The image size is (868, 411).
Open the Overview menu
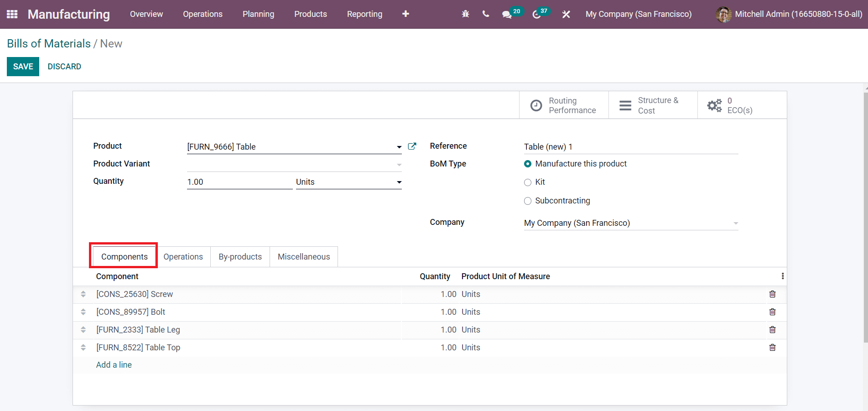[x=146, y=14]
